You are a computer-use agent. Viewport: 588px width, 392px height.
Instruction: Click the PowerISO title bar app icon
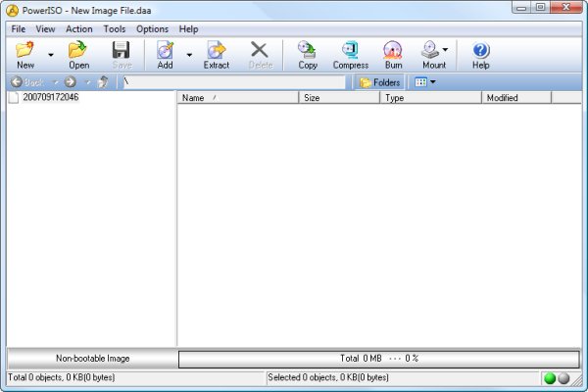12,11
